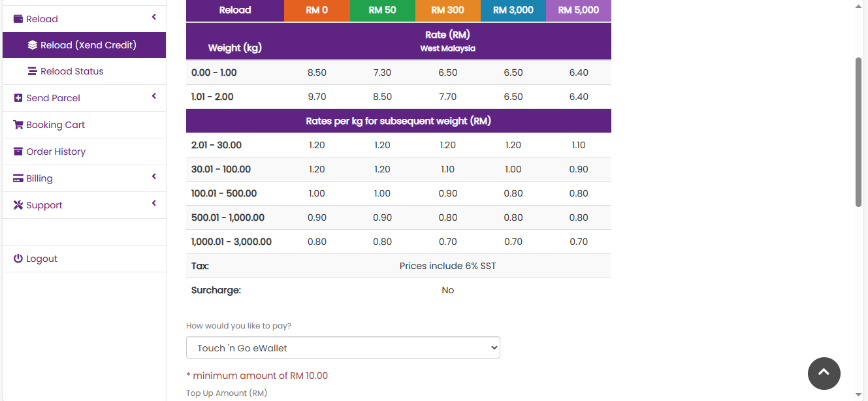
Task: Open Reload Status menu item
Action: (x=72, y=71)
